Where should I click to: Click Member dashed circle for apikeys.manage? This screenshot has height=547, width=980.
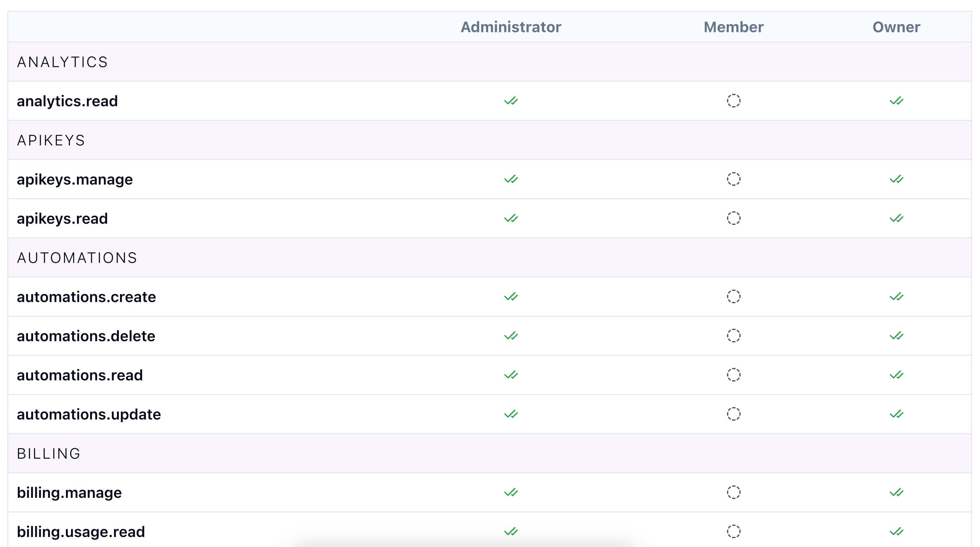coord(733,179)
